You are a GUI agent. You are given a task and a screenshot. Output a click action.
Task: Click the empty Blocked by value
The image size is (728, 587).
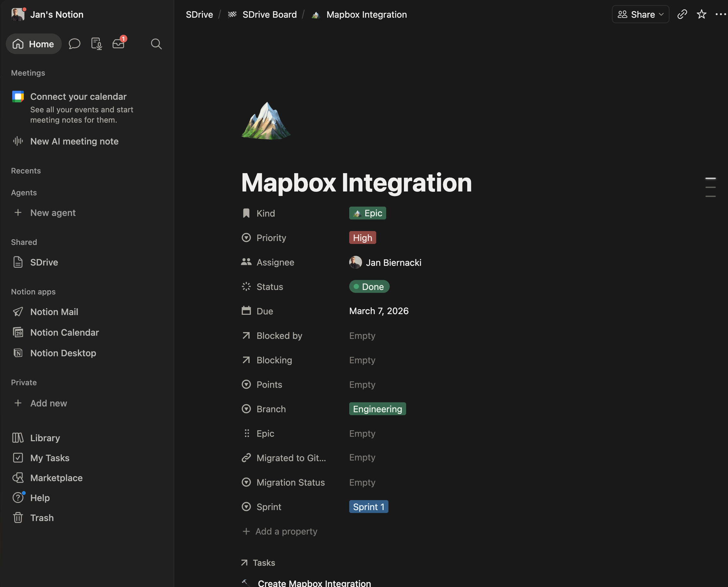click(362, 336)
